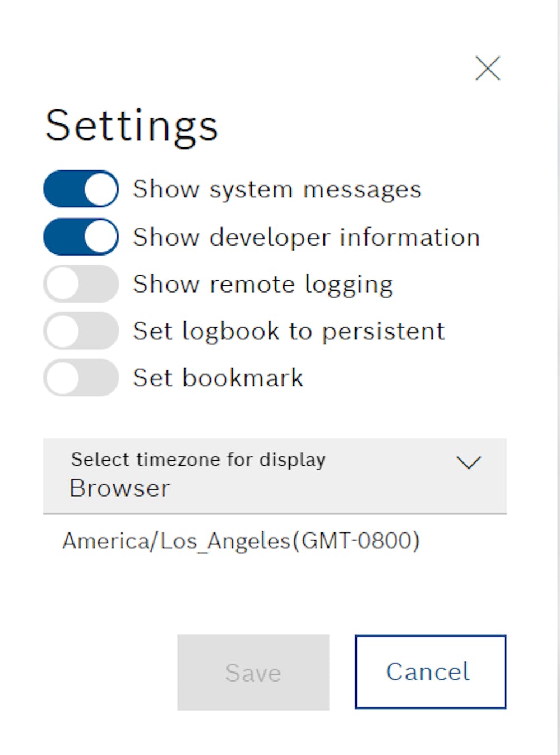Viewport: 560px width, 755px height.
Task: Click the 'Show remote logging' label
Action: [262, 284]
